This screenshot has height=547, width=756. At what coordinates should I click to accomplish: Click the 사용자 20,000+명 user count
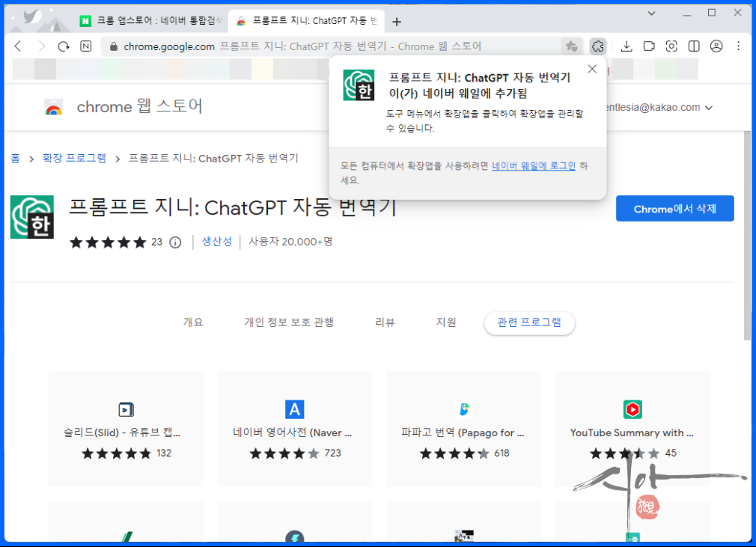click(290, 242)
